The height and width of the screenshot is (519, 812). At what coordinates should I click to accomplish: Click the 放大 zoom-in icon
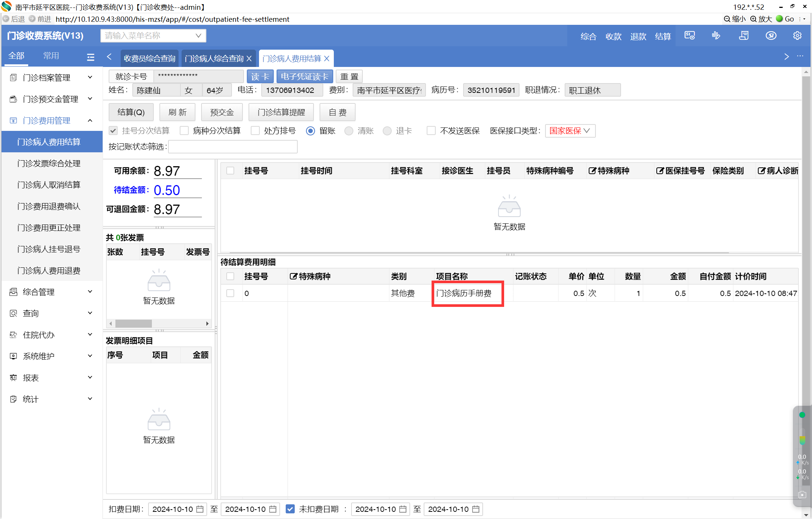(753, 19)
